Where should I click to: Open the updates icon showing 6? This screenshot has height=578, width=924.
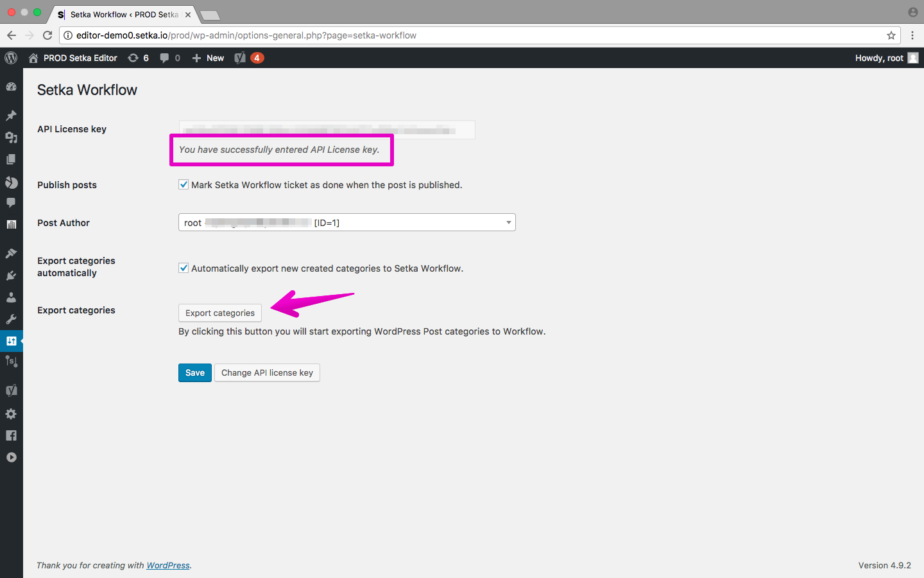coord(138,58)
